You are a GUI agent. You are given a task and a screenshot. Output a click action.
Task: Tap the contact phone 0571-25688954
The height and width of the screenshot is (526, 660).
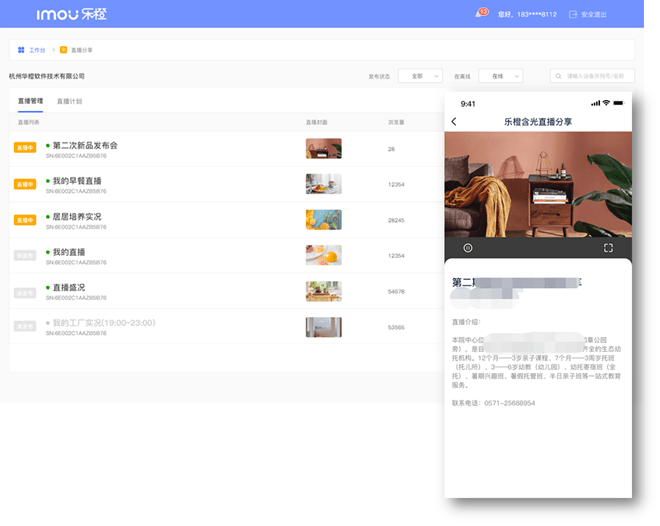(510, 403)
